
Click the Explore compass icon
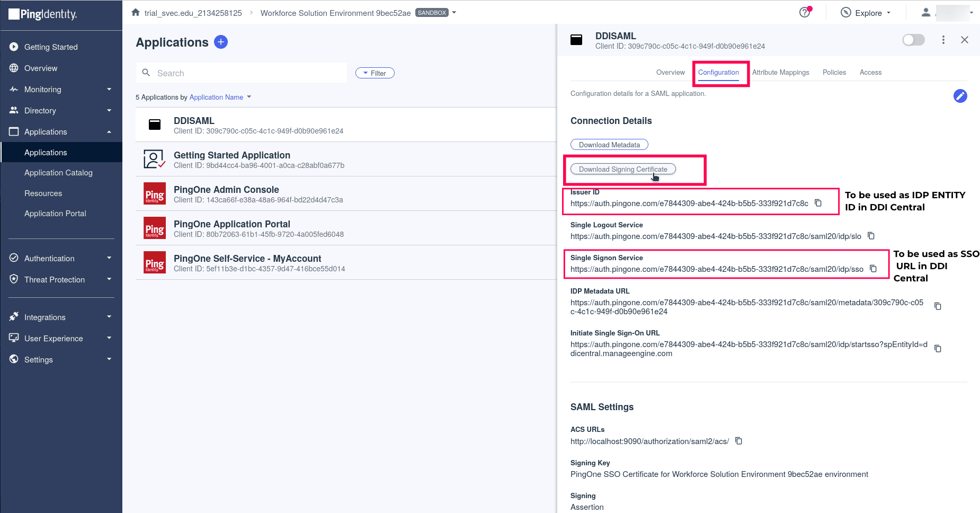[x=846, y=12]
